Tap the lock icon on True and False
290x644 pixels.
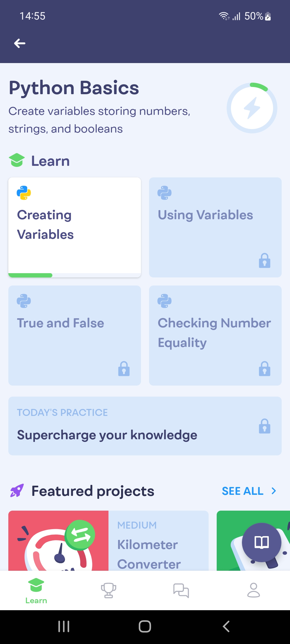click(124, 369)
